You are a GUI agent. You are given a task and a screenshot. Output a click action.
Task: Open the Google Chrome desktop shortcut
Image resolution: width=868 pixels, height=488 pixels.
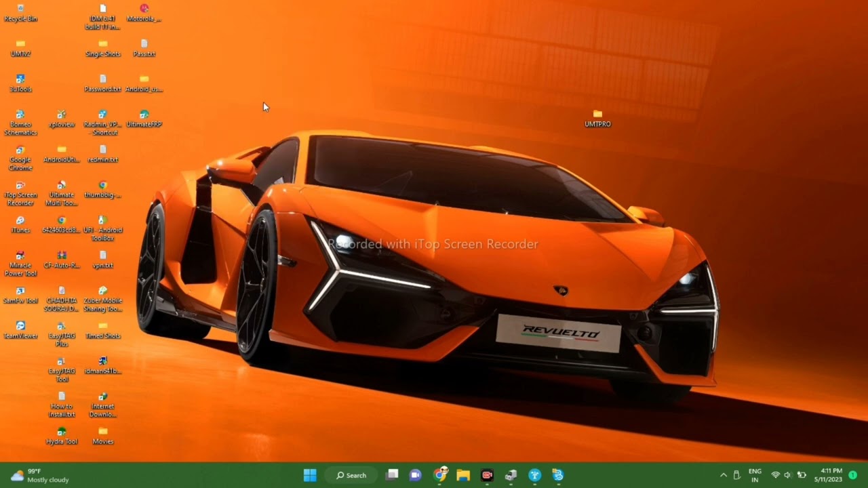point(20,158)
